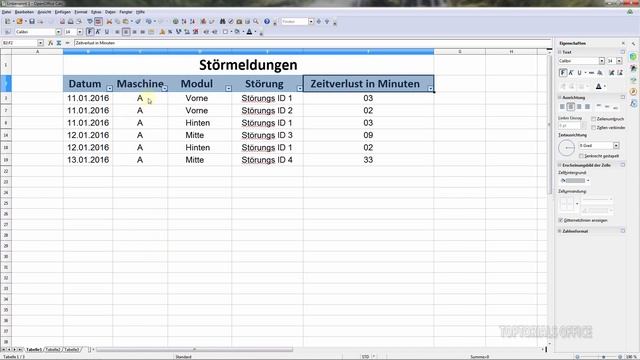Click the formula input line
Screen dimensions: 640x360
pos(313,43)
